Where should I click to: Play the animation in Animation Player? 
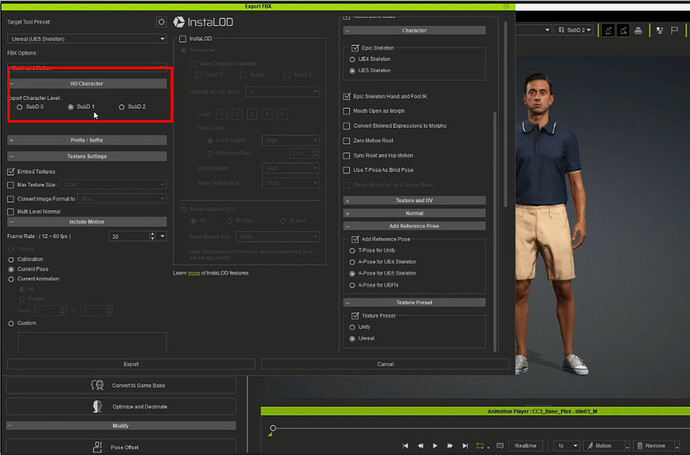[x=435, y=446]
